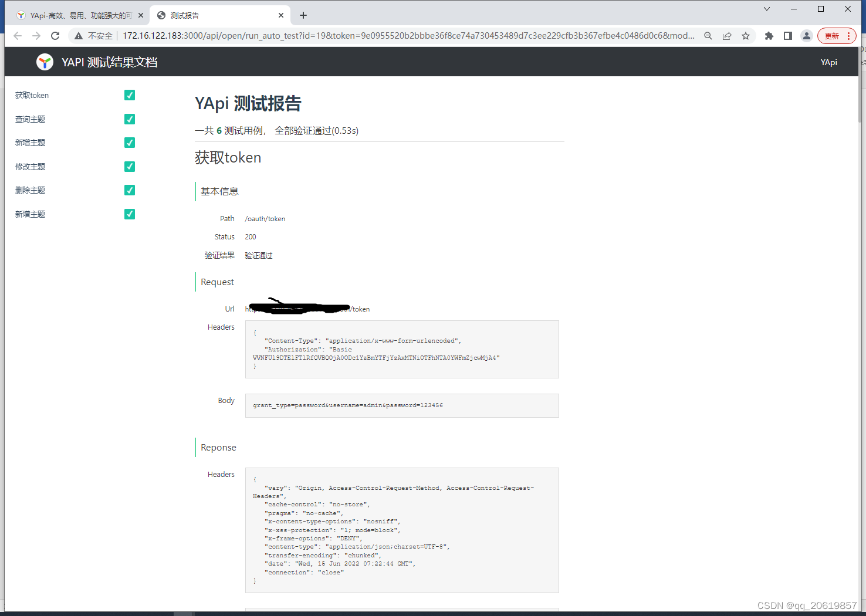This screenshot has height=616, width=866.
Task: Click the YApi 测试报告 heading
Action: coord(248,103)
